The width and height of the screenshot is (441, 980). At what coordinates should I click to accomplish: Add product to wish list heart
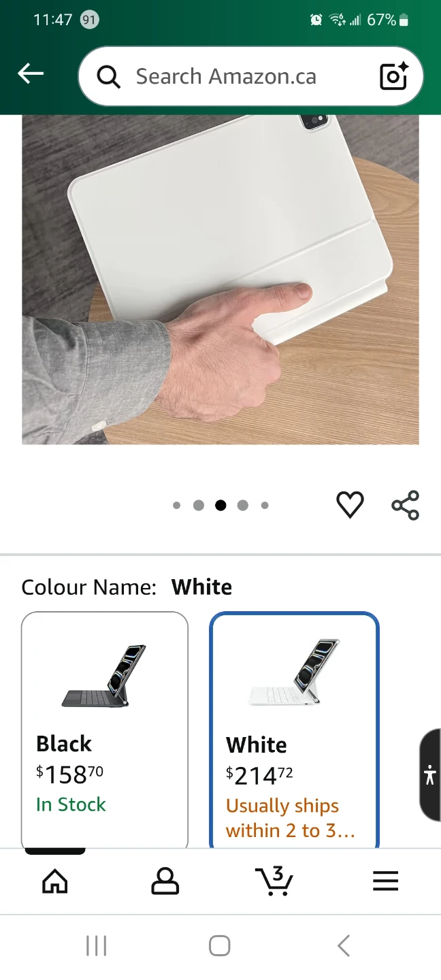point(350,505)
